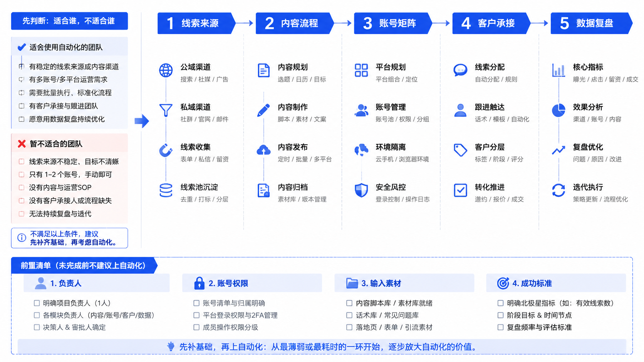Screen dimensions: 644x362
Task: Click the text 云手机 / 浏览器环境
Action: pyautogui.click(x=402, y=159)
